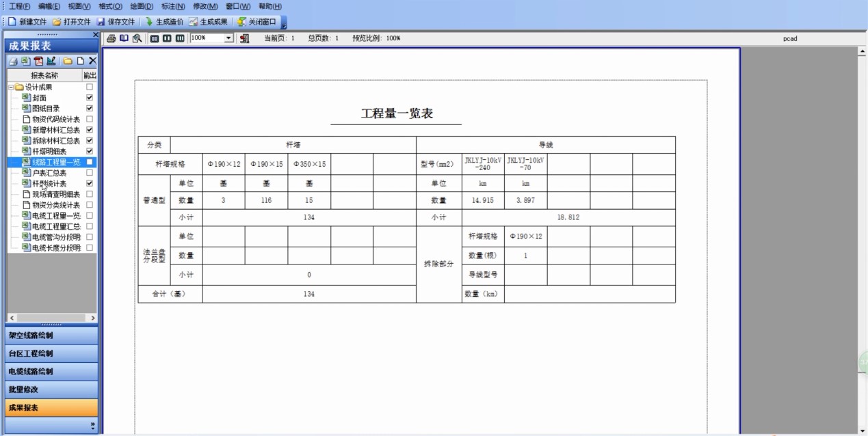868x436 pixels.
Task: Uncheck the 图纸目录 output checkbox
Action: 90,109
